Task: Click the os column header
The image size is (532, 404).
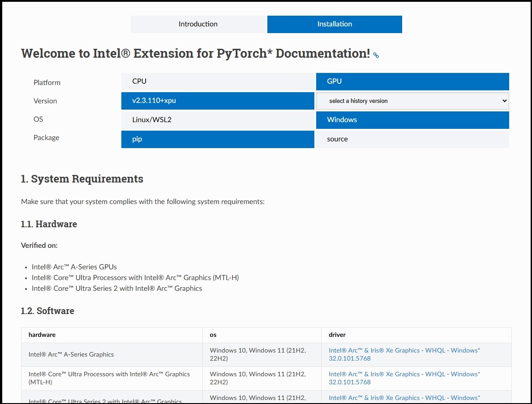Action: 213,335
